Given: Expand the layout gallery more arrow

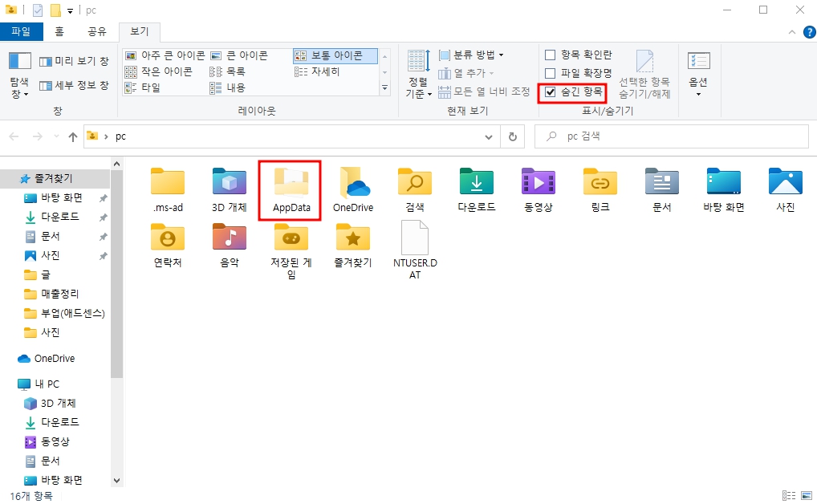Looking at the screenshot, I should pos(384,87).
